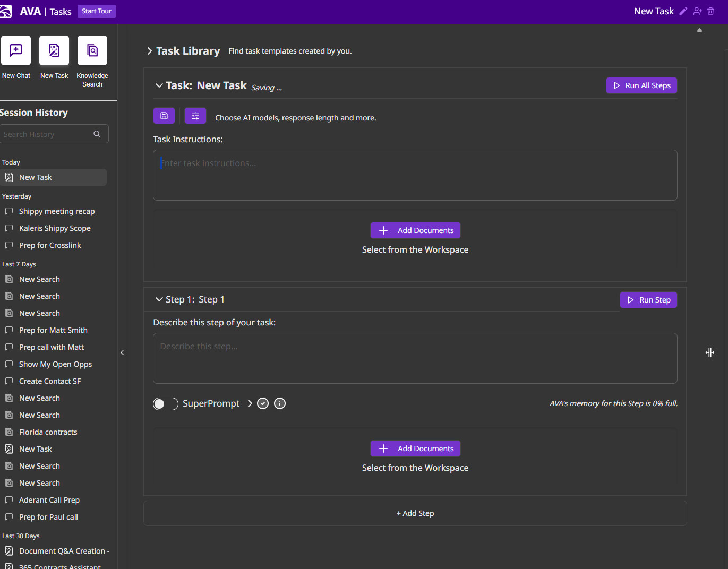Select the New Task icon in the sidebar
The image size is (728, 569).
point(54,50)
